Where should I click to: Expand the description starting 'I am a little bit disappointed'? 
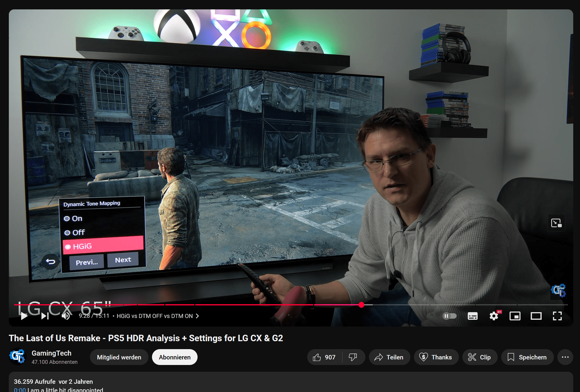[65, 390]
